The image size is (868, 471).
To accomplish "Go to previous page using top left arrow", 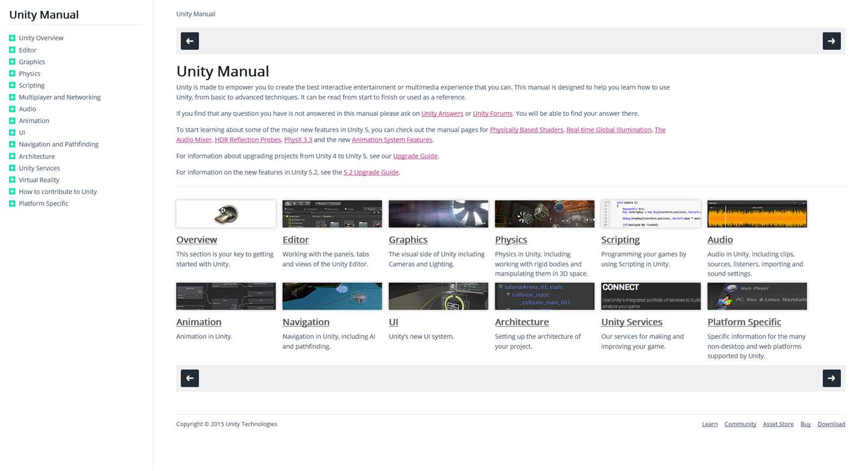I will pyautogui.click(x=190, y=41).
